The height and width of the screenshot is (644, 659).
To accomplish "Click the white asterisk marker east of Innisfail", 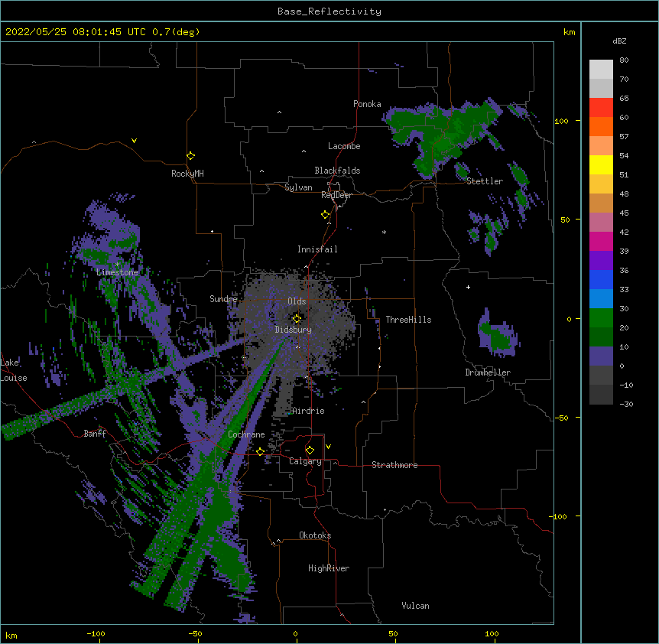I will click(384, 232).
